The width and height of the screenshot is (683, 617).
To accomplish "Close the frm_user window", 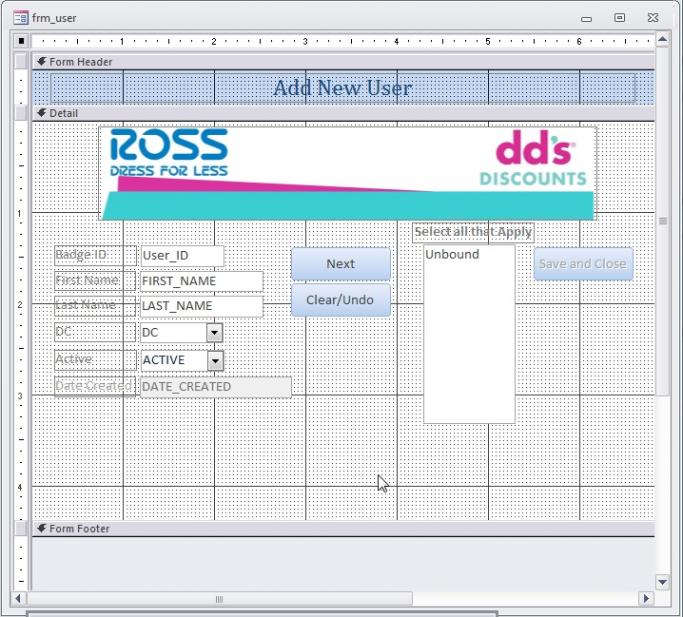I will pyautogui.click(x=653, y=18).
